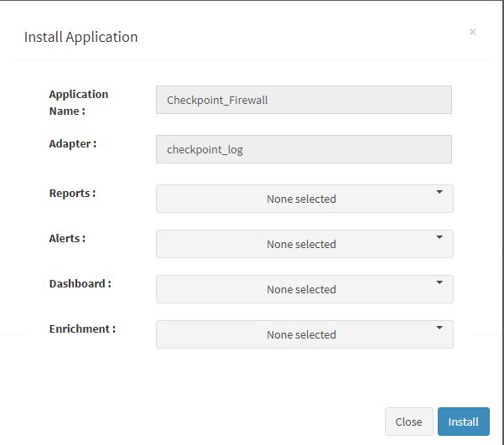This screenshot has width=504, height=445.
Task: Click the 'Alerts :' label
Action: click(x=67, y=238)
